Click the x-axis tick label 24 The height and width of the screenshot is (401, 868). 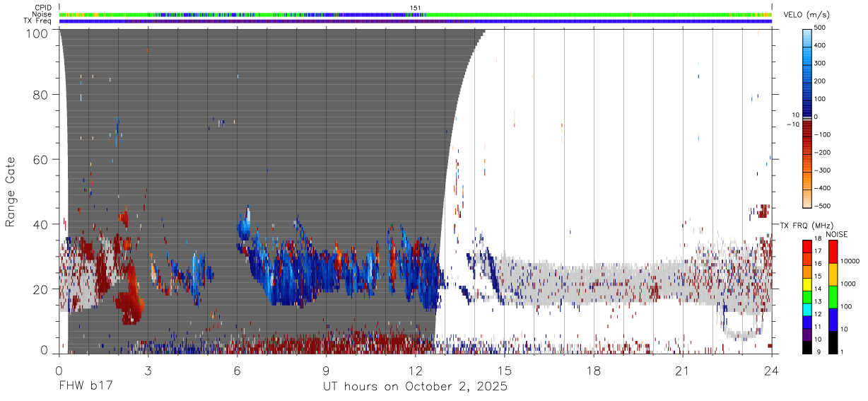pos(772,371)
